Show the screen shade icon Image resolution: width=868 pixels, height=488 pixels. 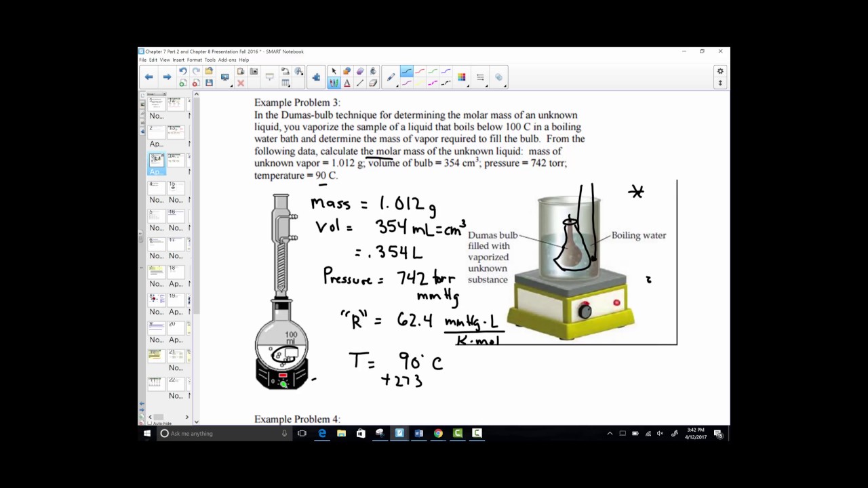269,77
